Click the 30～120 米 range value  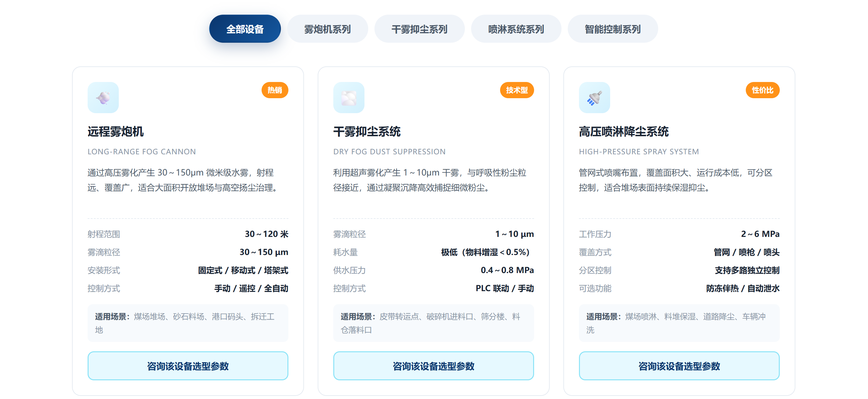(x=267, y=234)
